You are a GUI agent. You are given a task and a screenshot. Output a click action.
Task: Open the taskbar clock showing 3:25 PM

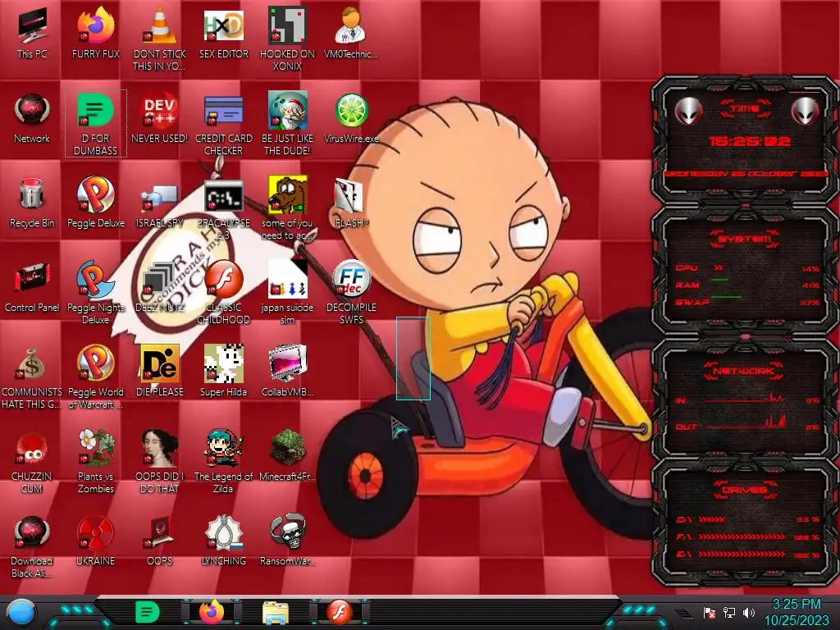pos(797,612)
